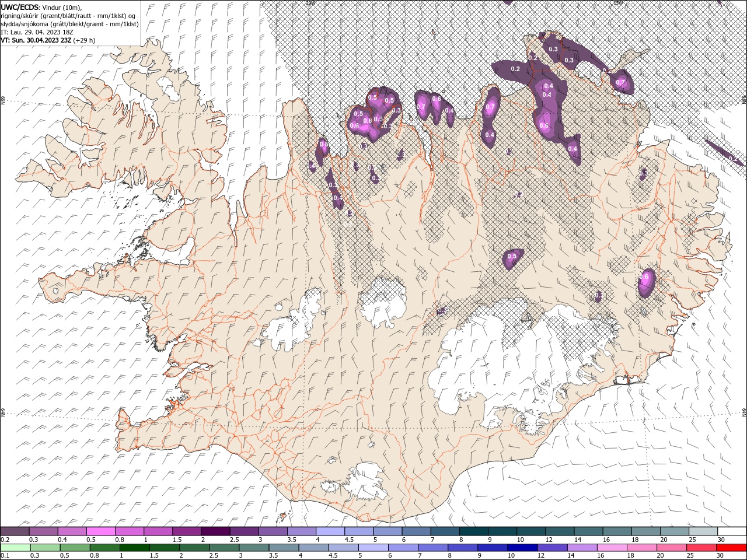Click the UWC/ECDS title text
The width and height of the screenshot is (747, 560).
tap(20, 7)
